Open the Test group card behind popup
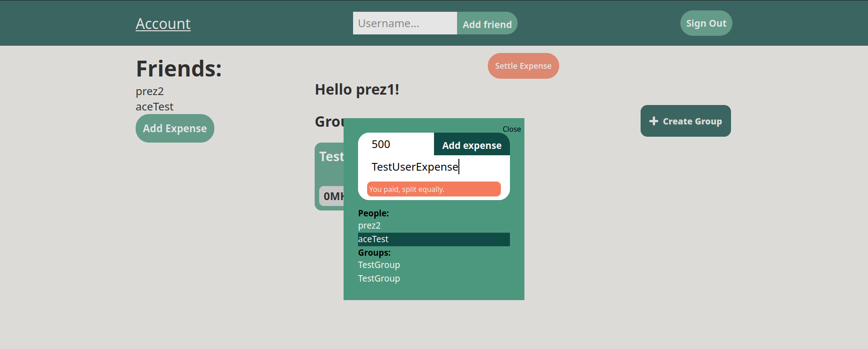The image size is (868, 349). [329, 172]
